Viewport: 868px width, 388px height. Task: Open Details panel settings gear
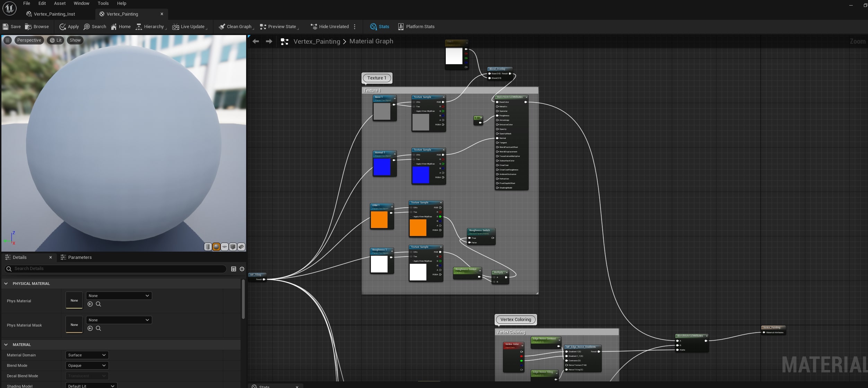point(242,269)
